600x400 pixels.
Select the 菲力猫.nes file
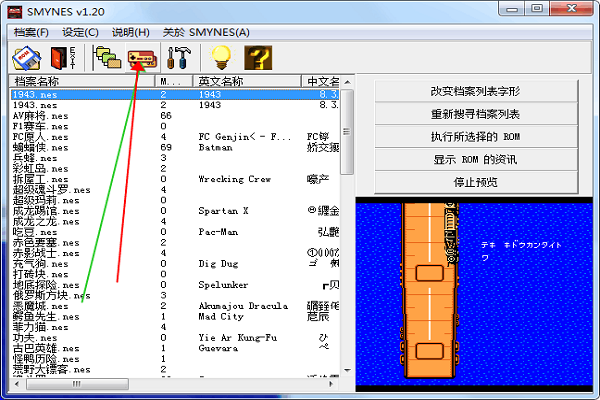(x=41, y=327)
